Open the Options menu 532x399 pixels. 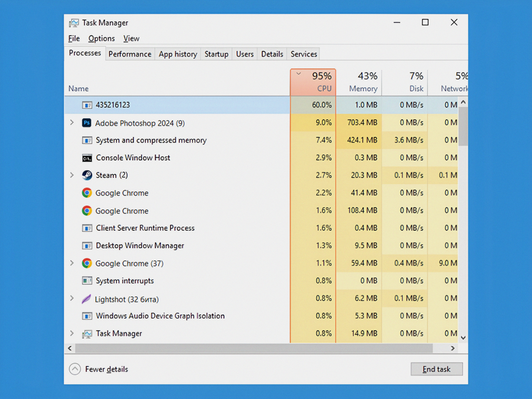(x=101, y=38)
